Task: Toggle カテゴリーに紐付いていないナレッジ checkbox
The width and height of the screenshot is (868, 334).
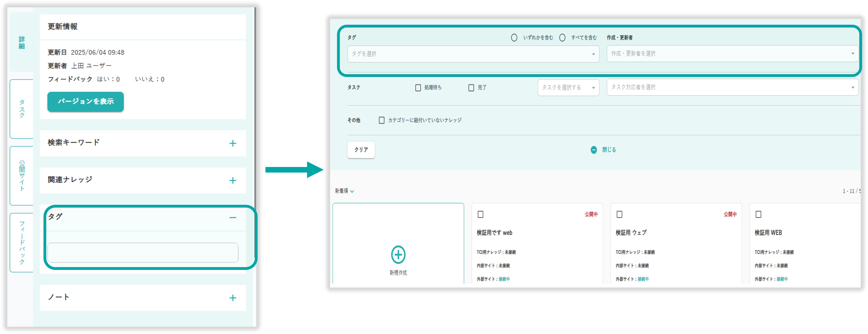Action: tap(382, 121)
